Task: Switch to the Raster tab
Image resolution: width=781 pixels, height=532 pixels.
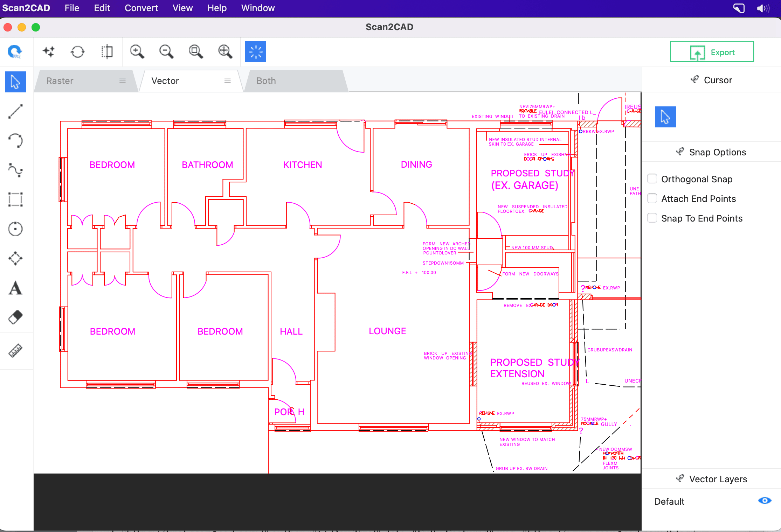Action: pos(60,80)
